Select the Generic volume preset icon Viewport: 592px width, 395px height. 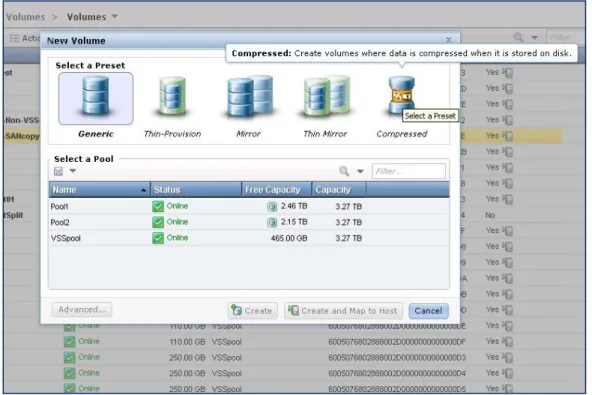coord(96,98)
